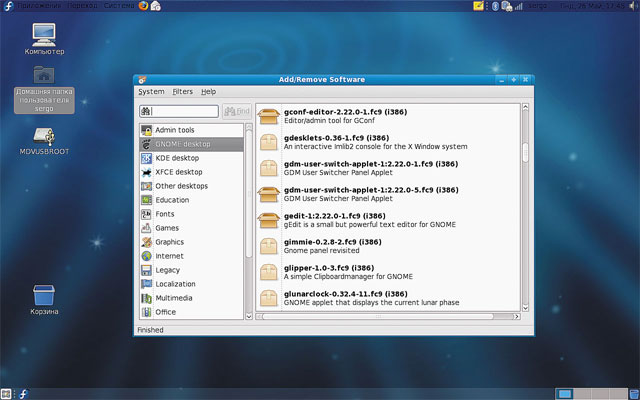Click open box icon for gdm-user-switch-applet 2.22.0-5

click(269, 194)
